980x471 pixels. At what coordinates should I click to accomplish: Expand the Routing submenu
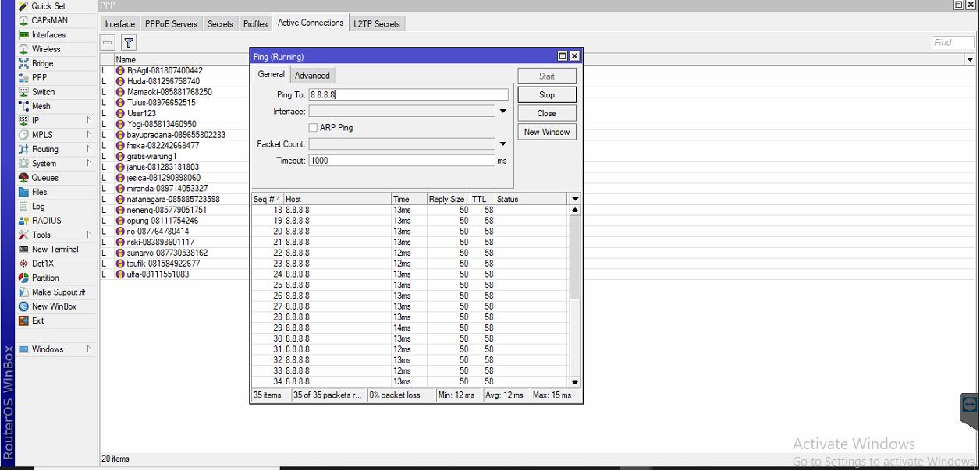click(x=89, y=149)
